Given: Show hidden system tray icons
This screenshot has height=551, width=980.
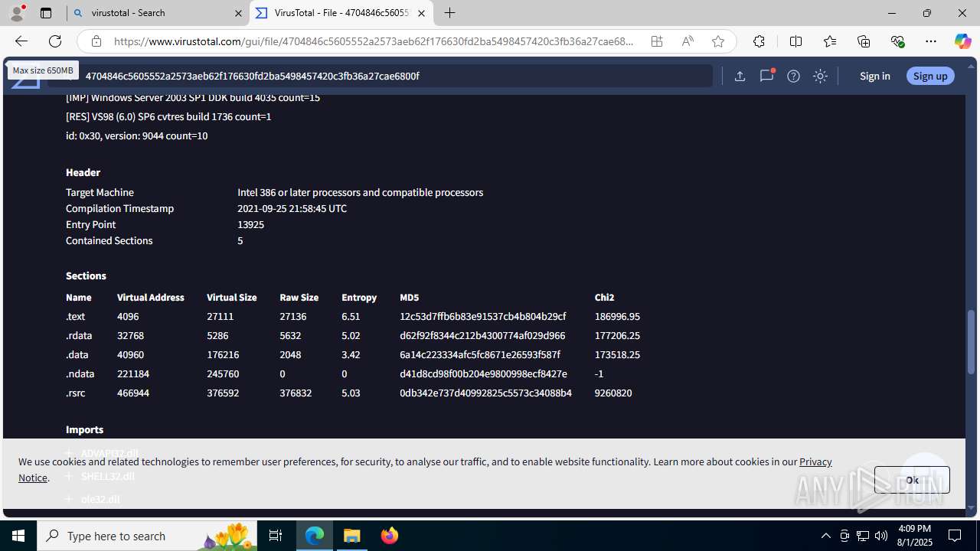Looking at the screenshot, I should [825, 536].
